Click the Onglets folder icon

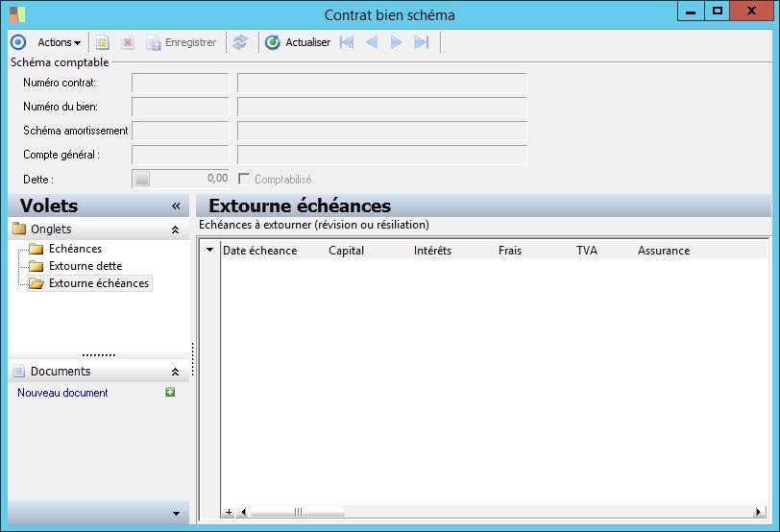point(19,229)
